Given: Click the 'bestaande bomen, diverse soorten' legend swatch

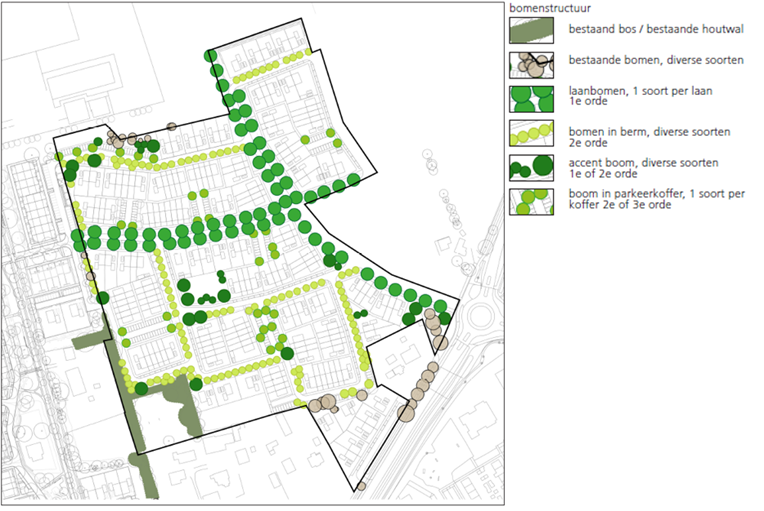Looking at the screenshot, I should click(x=532, y=65).
